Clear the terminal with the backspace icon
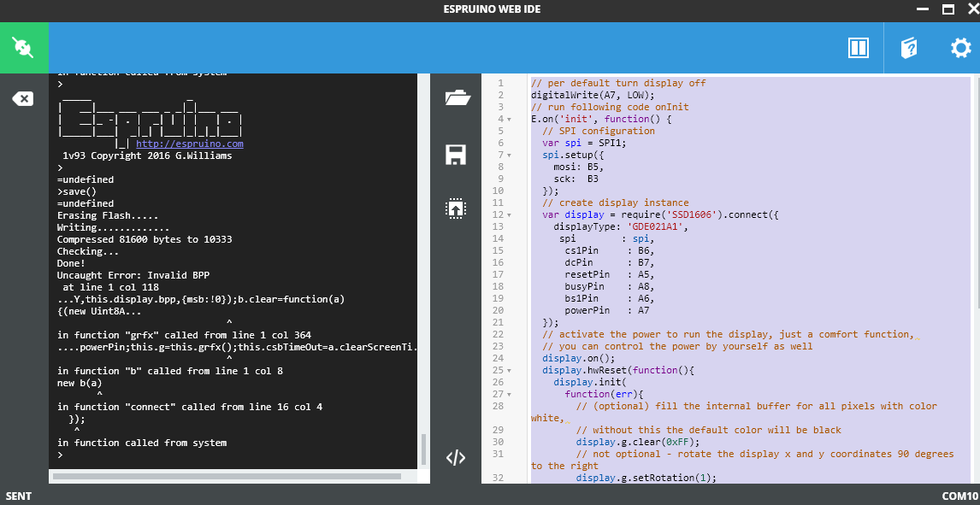Viewport: 980px width, 505px height. click(23, 98)
